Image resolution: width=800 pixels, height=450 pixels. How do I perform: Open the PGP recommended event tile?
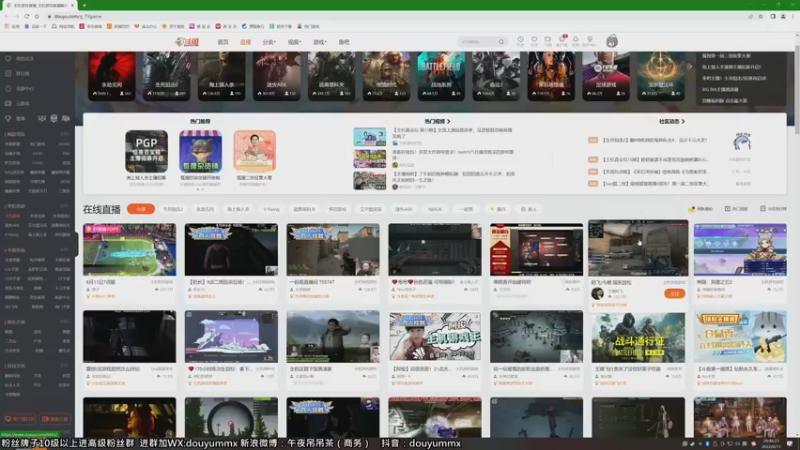click(146, 152)
